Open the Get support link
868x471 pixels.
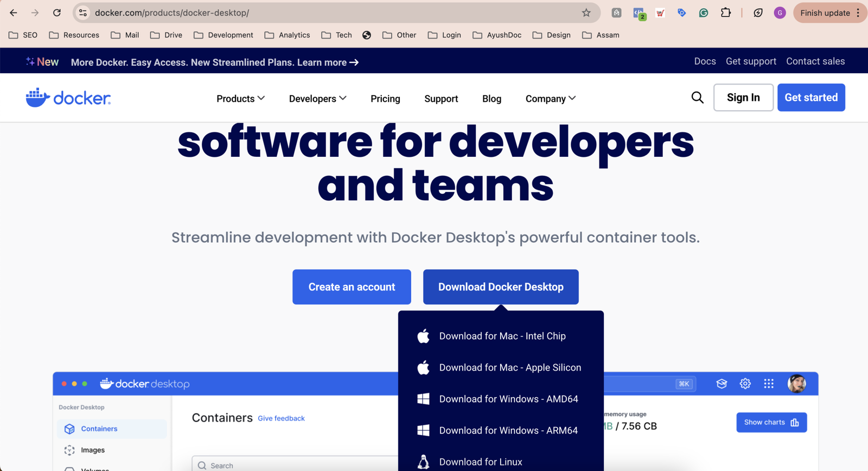[x=751, y=61]
